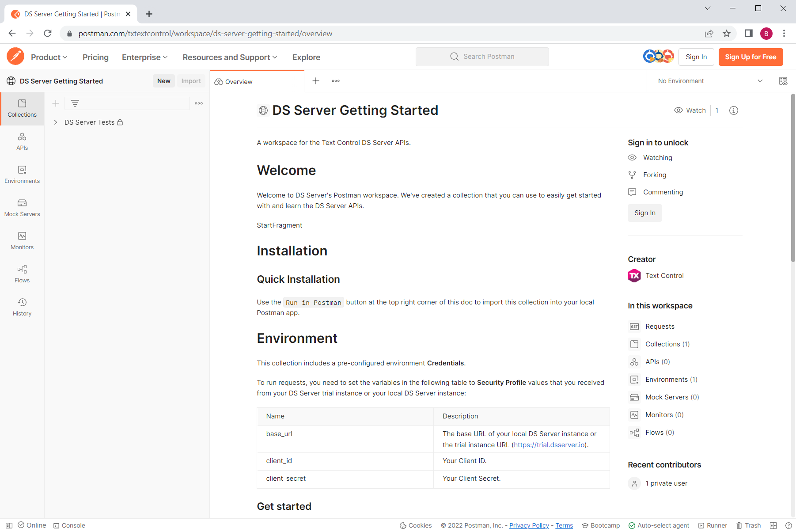Open the Flows sidebar panel
This screenshot has height=532, width=796.
pos(22,274)
